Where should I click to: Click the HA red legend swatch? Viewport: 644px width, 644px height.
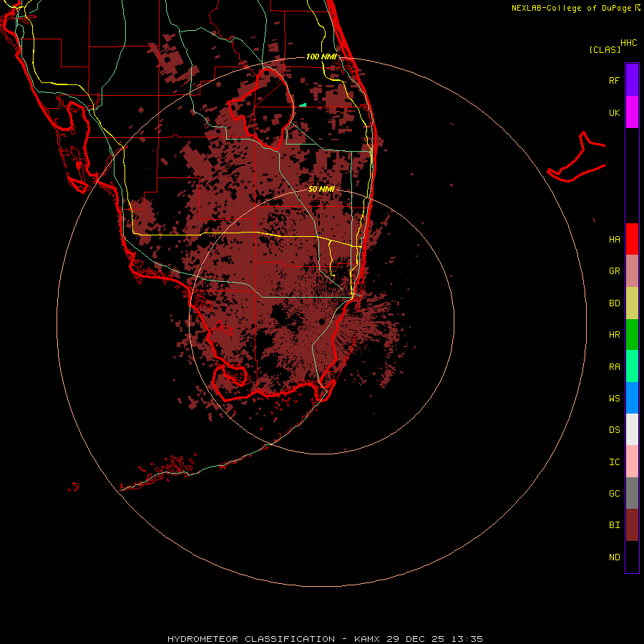coord(632,239)
